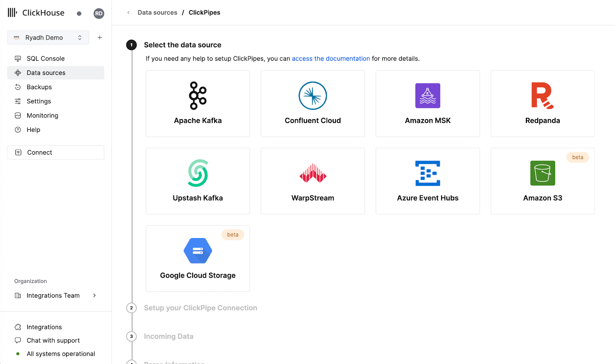
Task: Open the access the documentation link
Action: (x=331, y=59)
